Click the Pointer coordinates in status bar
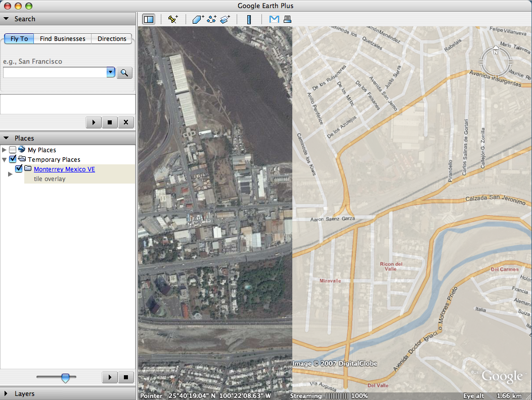Viewport: 532px width, 400px height. (x=205, y=395)
